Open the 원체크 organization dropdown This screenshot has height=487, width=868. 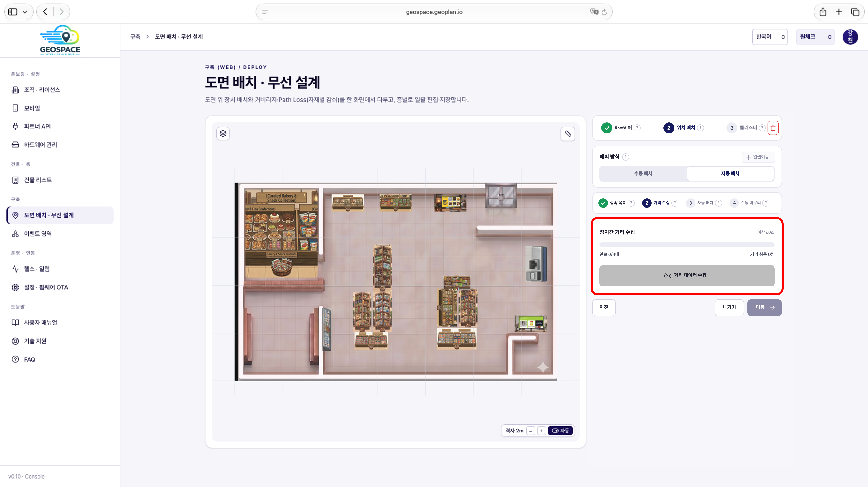pyautogui.click(x=815, y=37)
